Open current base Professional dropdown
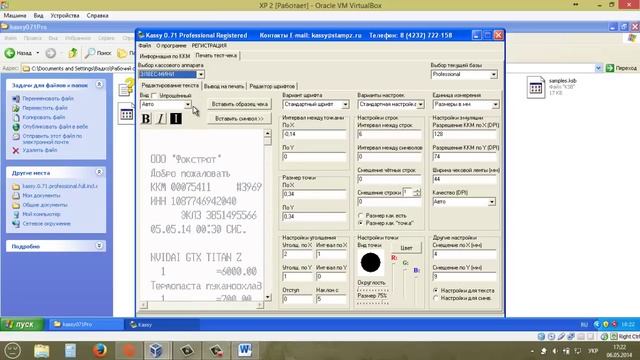Viewport: 640px width, 360px height. pyautogui.click(x=493, y=75)
